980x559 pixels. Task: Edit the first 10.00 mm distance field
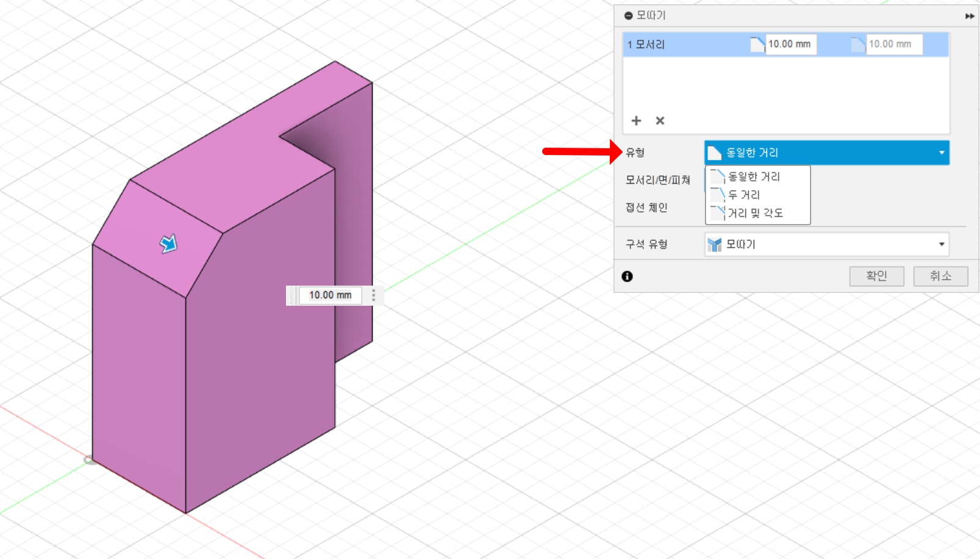pyautogui.click(x=791, y=44)
